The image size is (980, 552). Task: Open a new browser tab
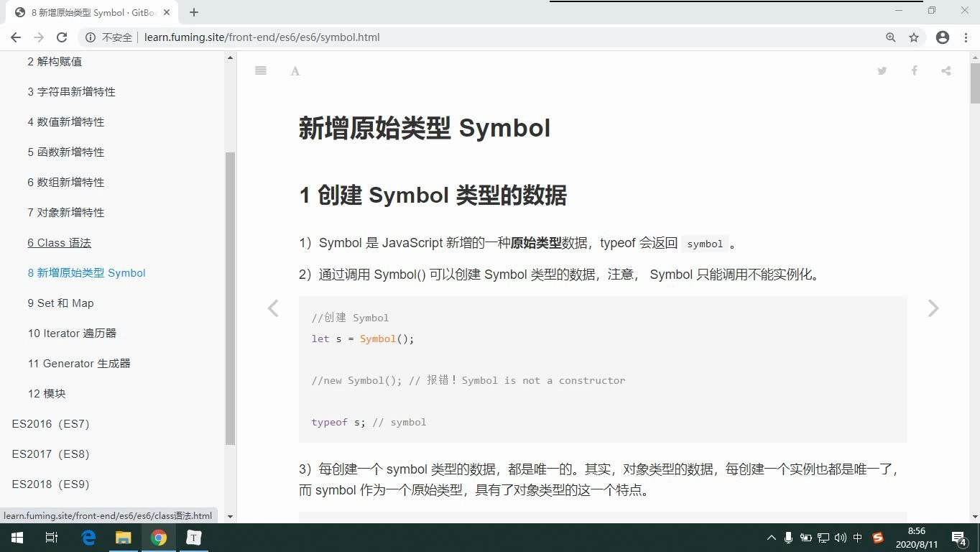(x=194, y=12)
